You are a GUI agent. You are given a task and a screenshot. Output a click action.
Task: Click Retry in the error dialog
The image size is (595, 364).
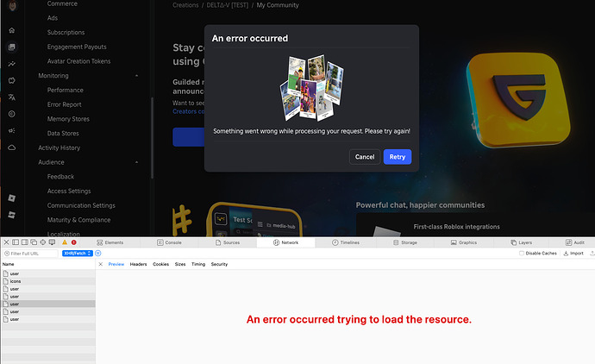coord(398,157)
